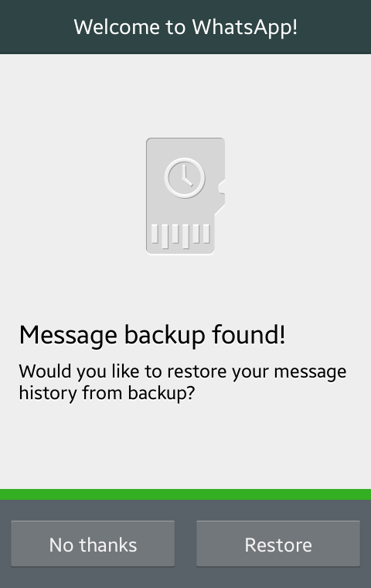Viewport: 371px width, 588px height.
Task: Tap the Welcome to WhatsApp! title
Action: point(185,27)
